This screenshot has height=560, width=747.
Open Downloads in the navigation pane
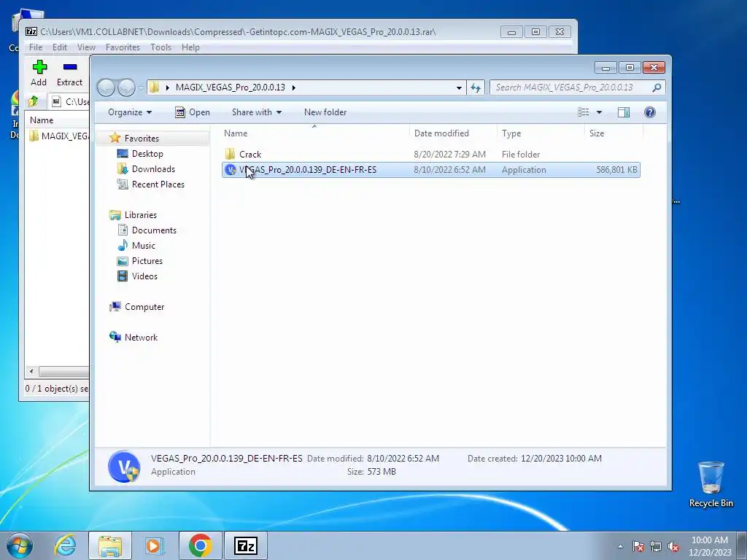pos(153,169)
